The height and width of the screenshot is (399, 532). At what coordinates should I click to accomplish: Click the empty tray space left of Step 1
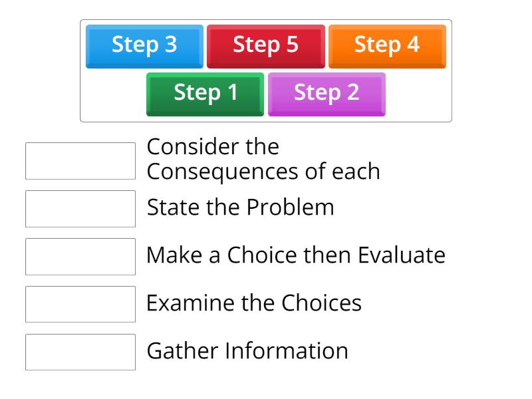113,94
